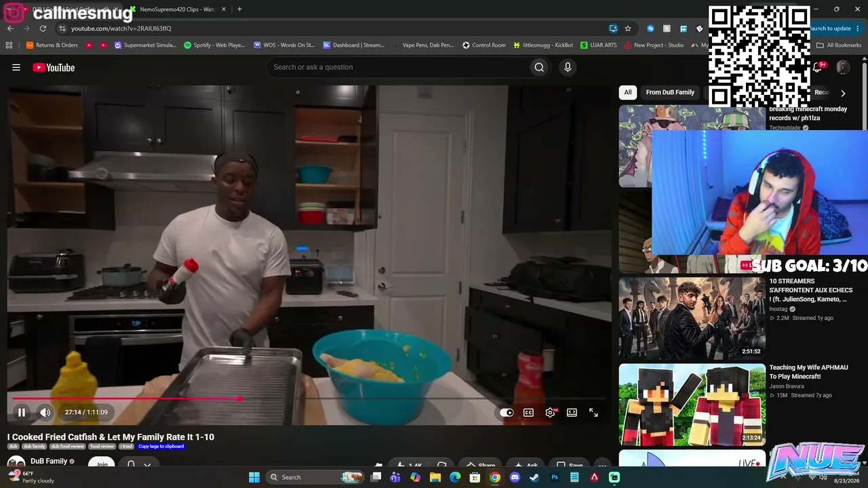The width and height of the screenshot is (868, 488).
Task: Open Spotify - Web Player bookmark
Action: 215,45
